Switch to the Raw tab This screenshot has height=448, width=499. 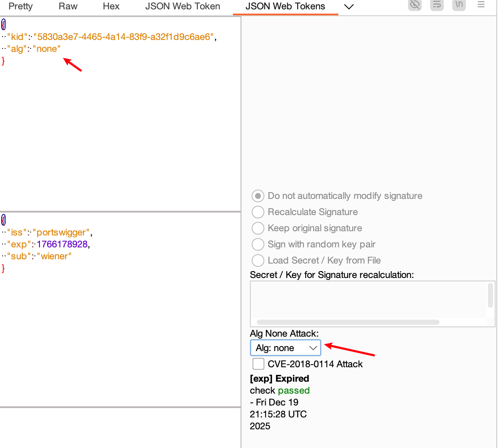pyautogui.click(x=68, y=6)
